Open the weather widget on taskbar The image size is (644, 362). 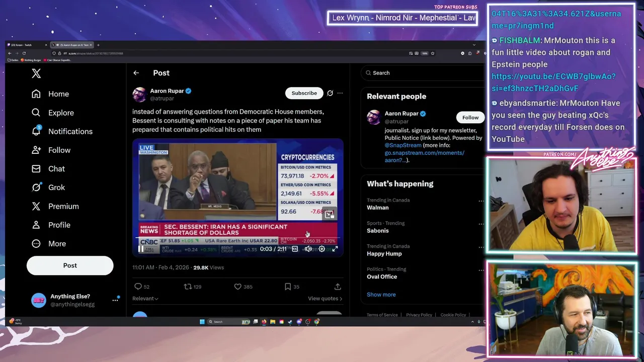pos(15,322)
